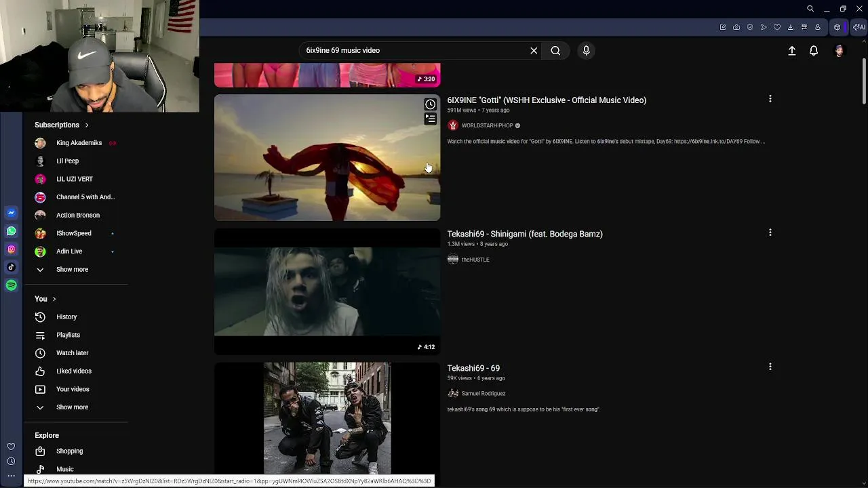Open the Aria AI button
The height and width of the screenshot is (488, 868).
(859, 27)
